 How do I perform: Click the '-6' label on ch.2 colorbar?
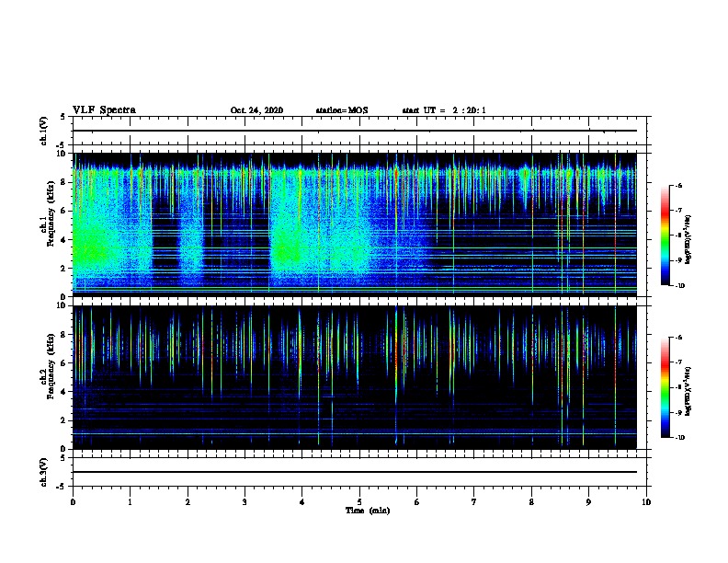tap(678, 338)
